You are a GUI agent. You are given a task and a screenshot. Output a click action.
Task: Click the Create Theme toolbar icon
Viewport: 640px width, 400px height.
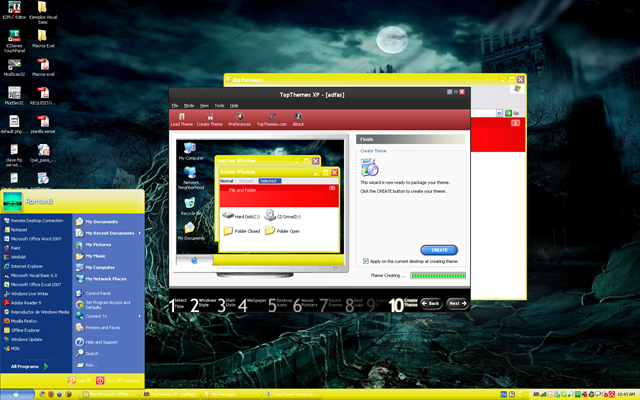[209, 120]
